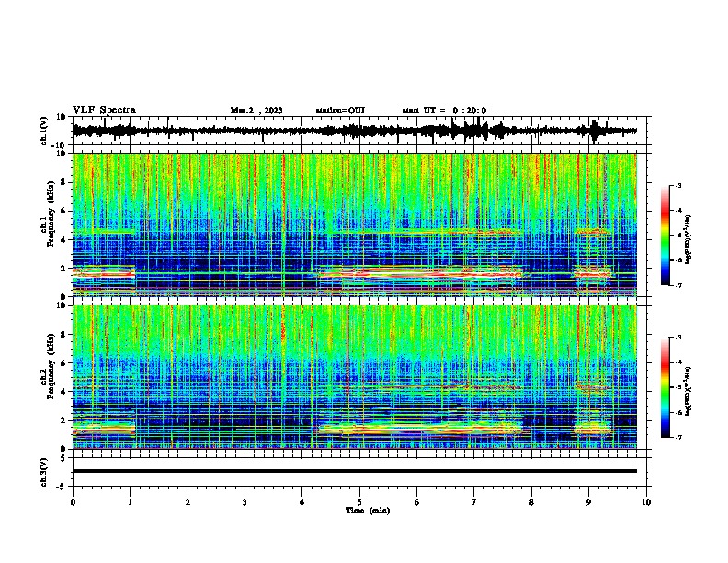Click time axis tick label "6"
The width and height of the screenshot is (728, 563).
click(417, 502)
